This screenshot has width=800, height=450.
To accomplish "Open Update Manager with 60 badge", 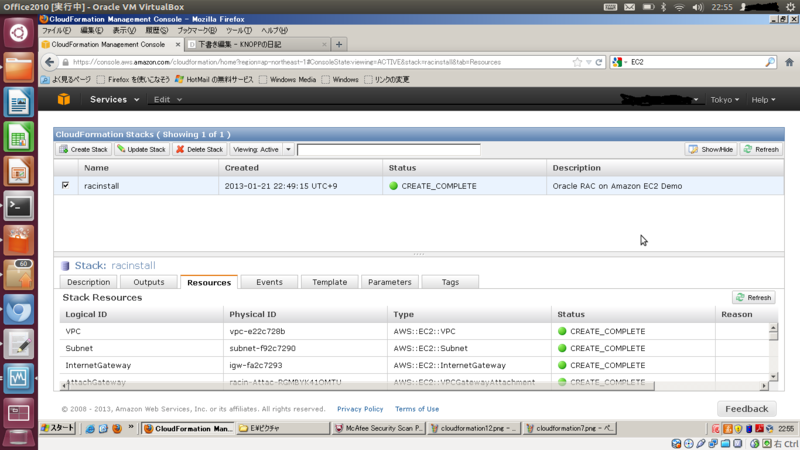I will pyautogui.click(x=19, y=276).
